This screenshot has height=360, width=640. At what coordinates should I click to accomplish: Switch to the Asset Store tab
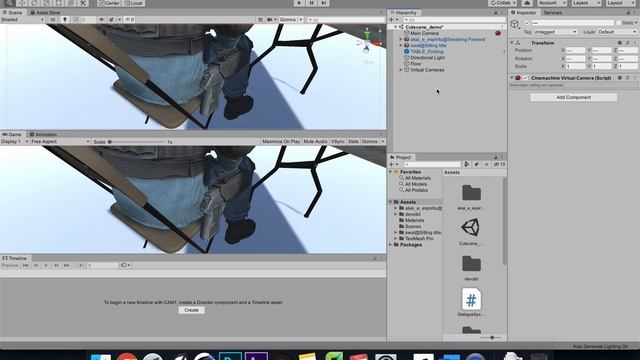pos(45,13)
